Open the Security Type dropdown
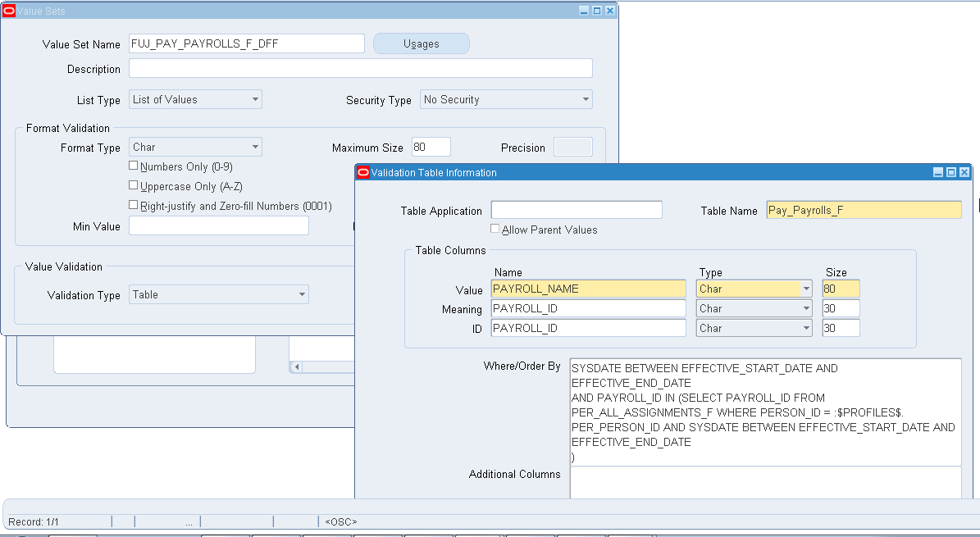The width and height of the screenshot is (980, 537). 585,98
